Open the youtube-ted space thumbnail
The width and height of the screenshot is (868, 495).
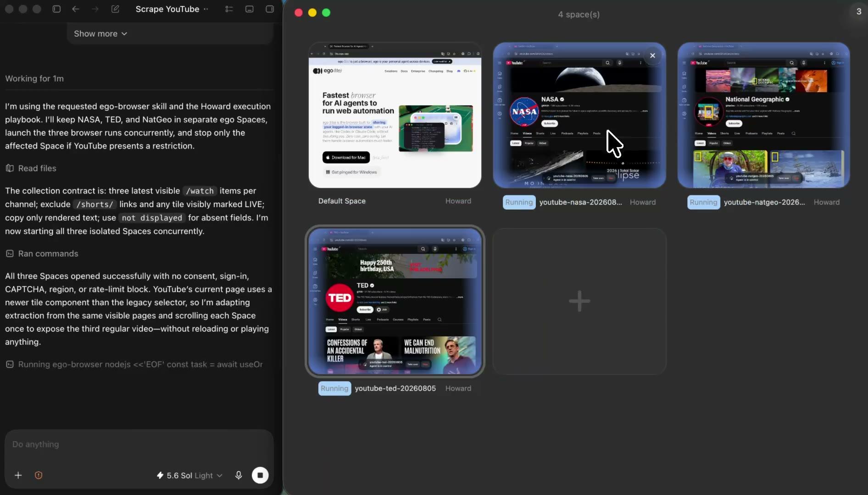pyautogui.click(x=395, y=301)
